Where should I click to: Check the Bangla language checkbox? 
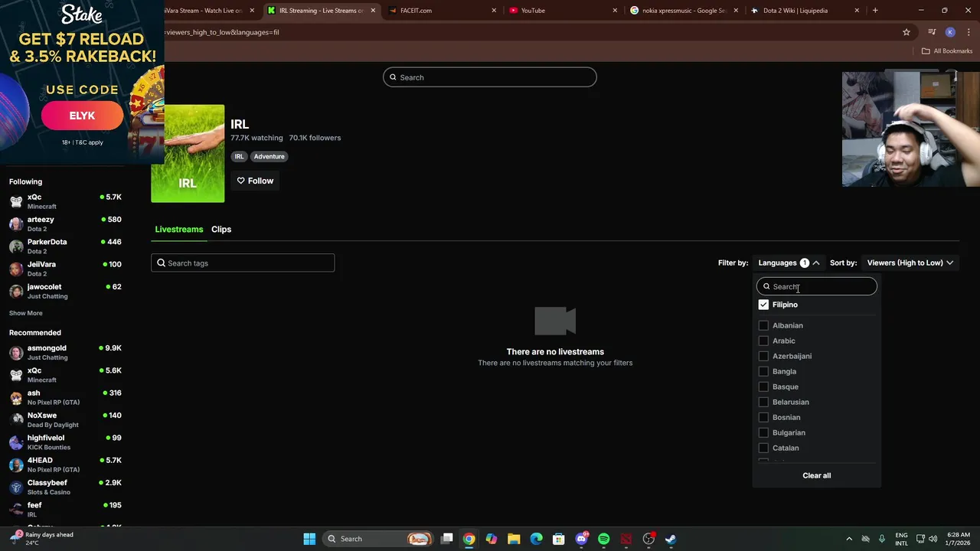click(x=763, y=371)
